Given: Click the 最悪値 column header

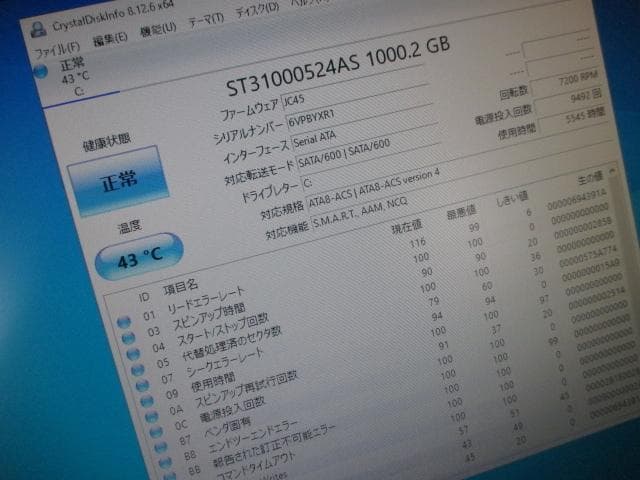Looking at the screenshot, I should [461, 212].
